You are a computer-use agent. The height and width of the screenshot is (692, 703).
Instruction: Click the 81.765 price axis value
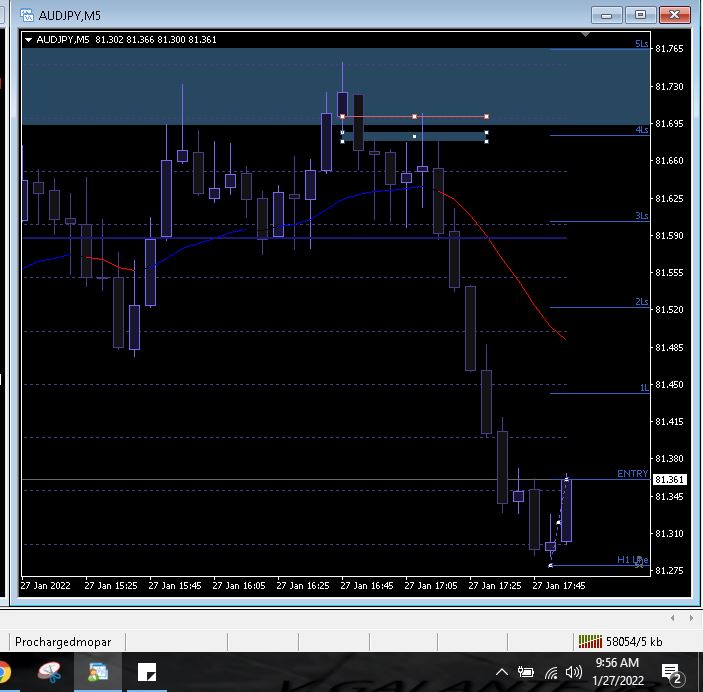pos(669,48)
